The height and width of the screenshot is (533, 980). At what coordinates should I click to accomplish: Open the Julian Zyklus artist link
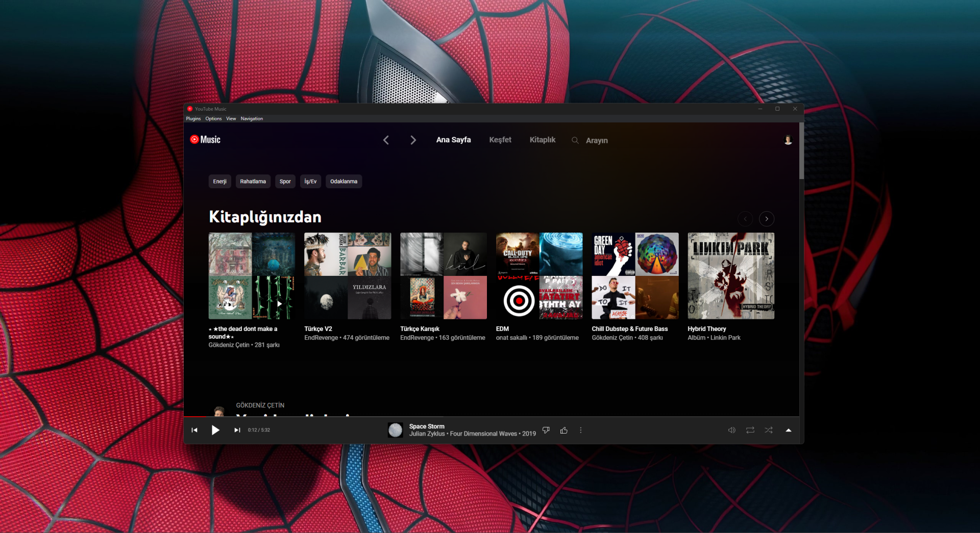point(427,434)
